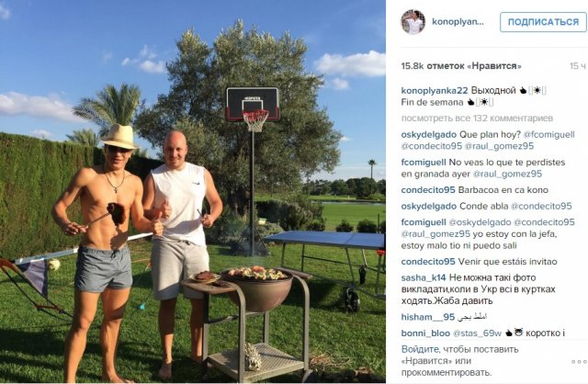Viewport: 588px width, 384px height.
Task: Open oskydelgado commenter profile on 'Que plan hoy?'
Action: [x=429, y=135]
